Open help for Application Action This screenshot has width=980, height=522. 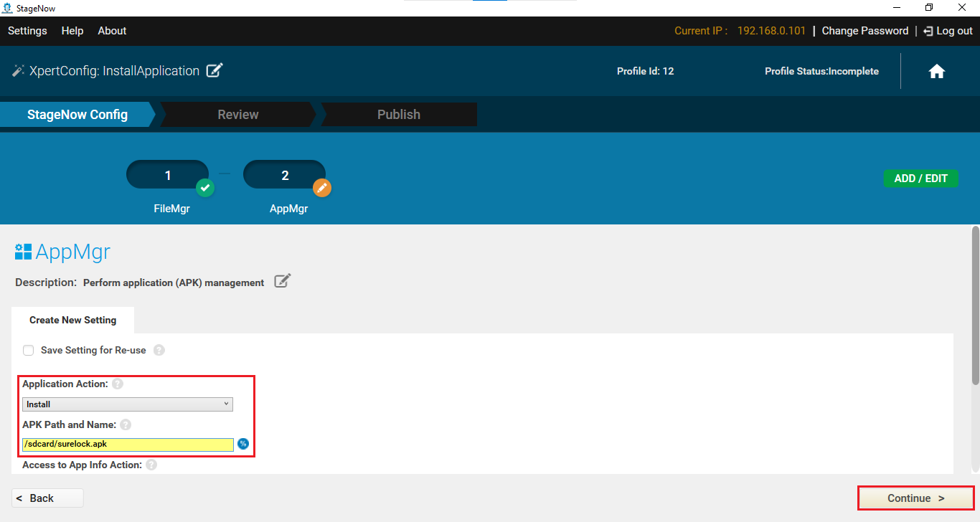point(118,384)
